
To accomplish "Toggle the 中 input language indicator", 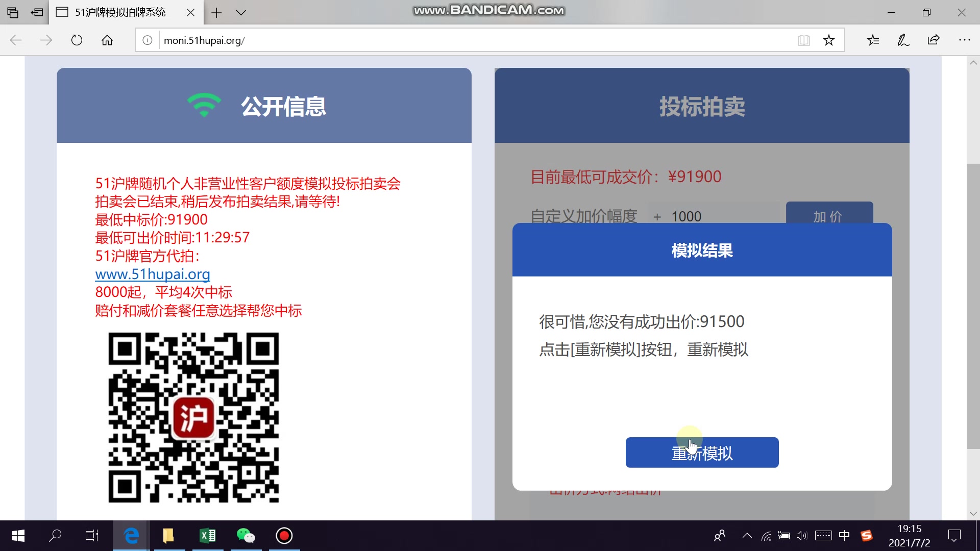I will point(844,536).
